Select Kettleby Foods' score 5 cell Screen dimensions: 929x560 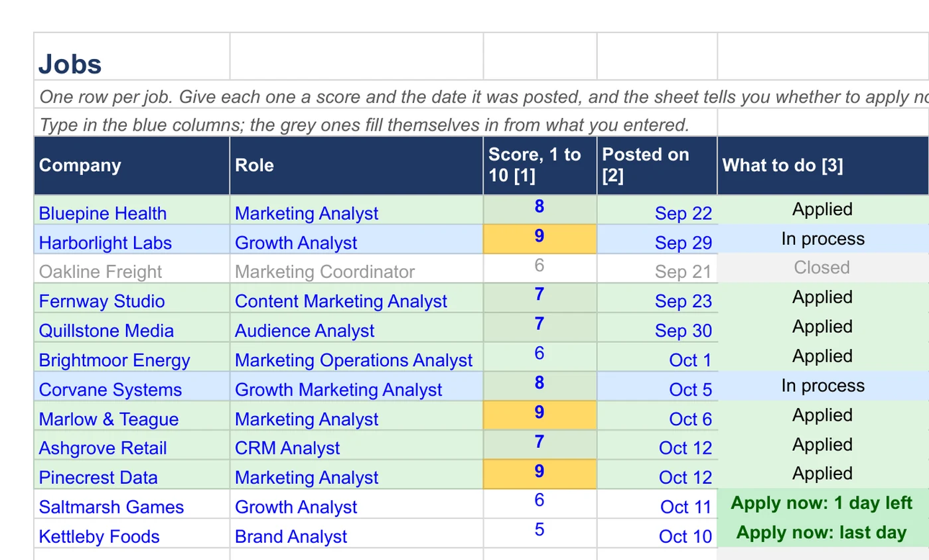[x=540, y=533]
